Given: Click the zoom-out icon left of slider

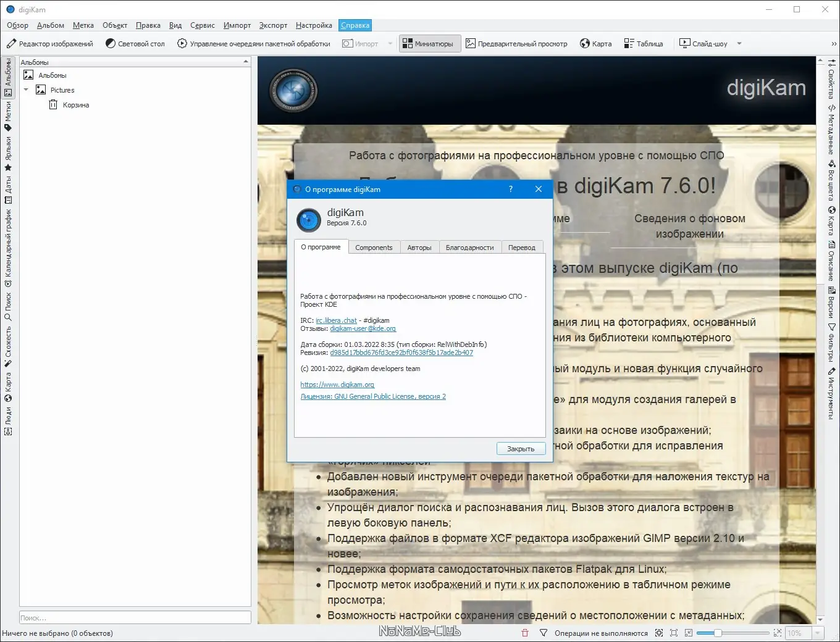Looking at the screenshot, I should [x=689, y=633].
